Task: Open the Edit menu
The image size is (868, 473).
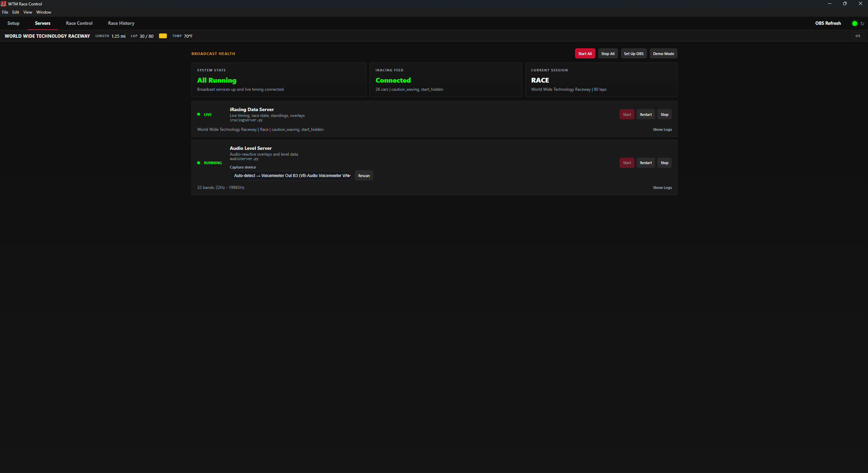Action: click(16, 12)
